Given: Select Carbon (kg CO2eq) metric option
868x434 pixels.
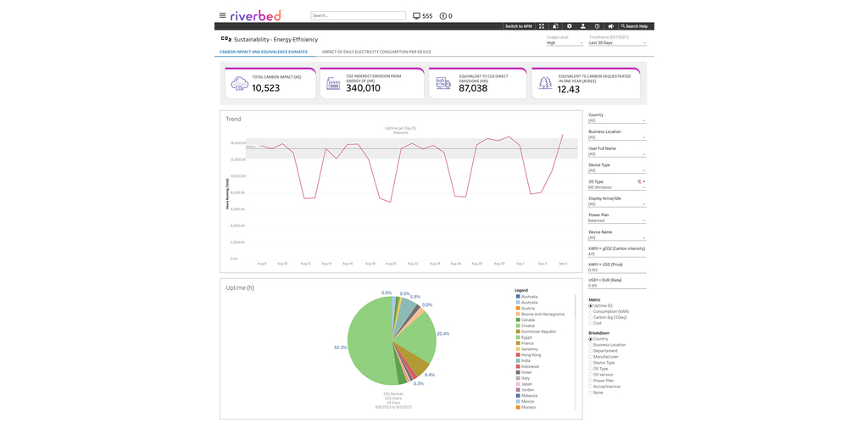Looking at the screenshot, I should click(x=591, y=317).
